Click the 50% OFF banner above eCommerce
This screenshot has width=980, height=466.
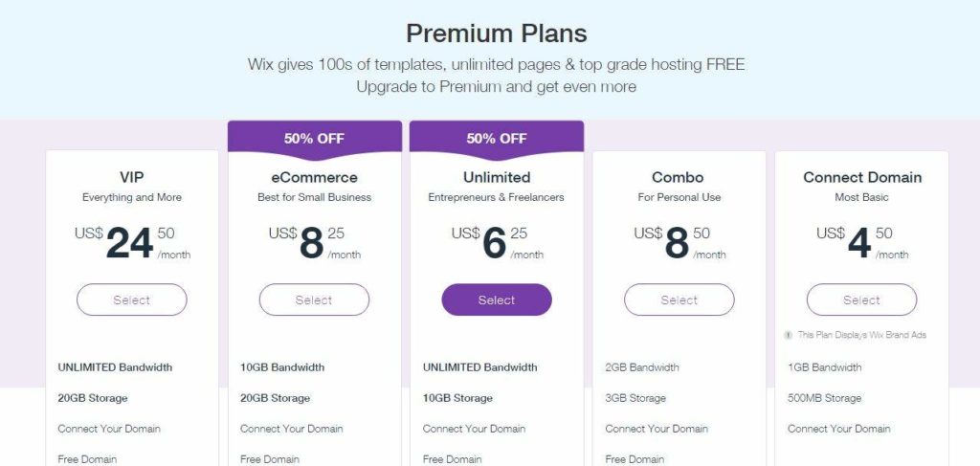pos(314,138)
